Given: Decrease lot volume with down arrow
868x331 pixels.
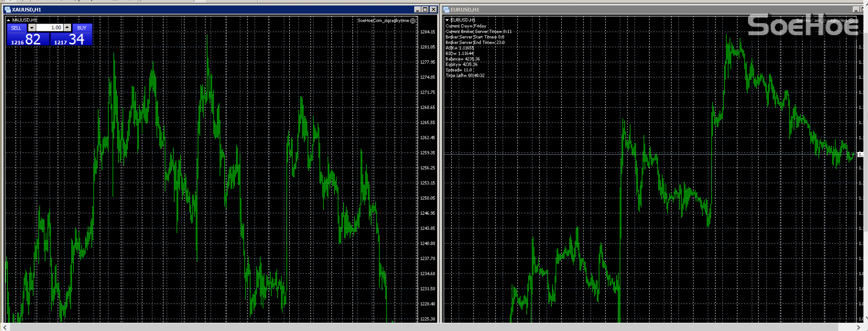Looking at the screenshot, I should [32, 28].
